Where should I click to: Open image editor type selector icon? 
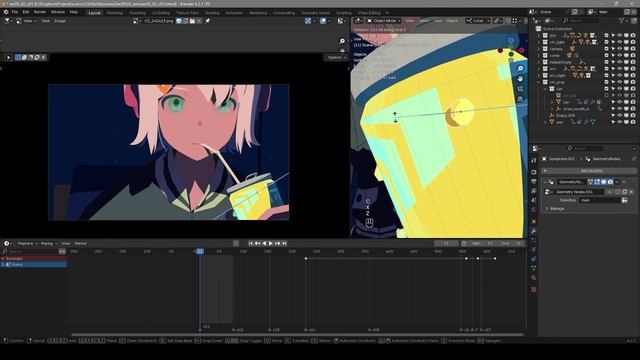[x=7, y=21]
